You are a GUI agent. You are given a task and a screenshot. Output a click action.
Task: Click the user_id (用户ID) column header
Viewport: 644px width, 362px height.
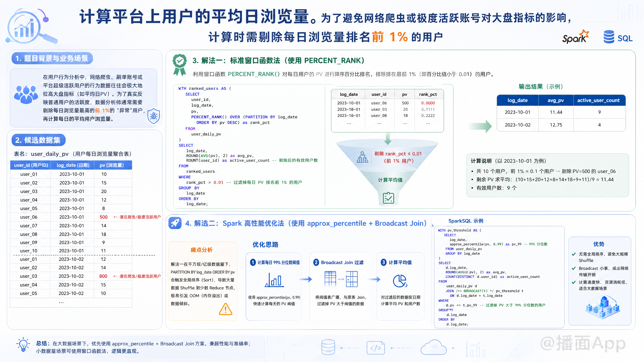tap(31, 165)
